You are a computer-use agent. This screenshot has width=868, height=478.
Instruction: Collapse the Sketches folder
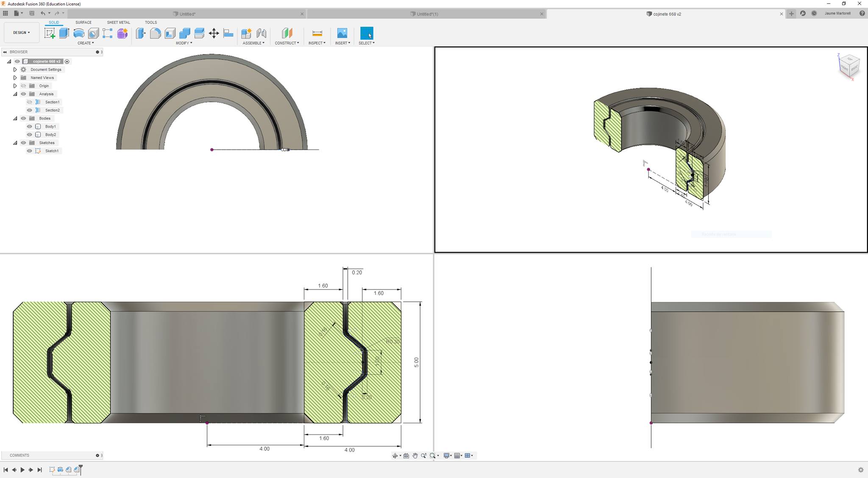(x=15, y=143)
